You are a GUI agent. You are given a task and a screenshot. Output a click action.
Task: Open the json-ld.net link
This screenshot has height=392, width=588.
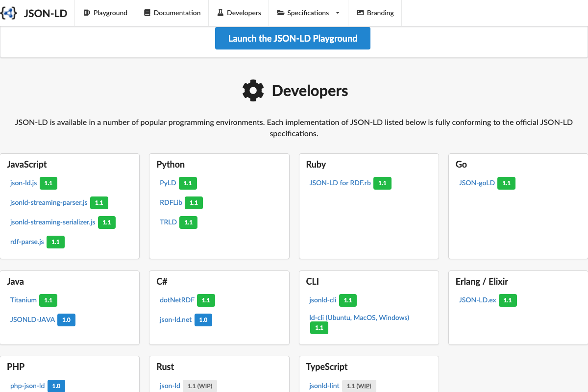point(175,319)
